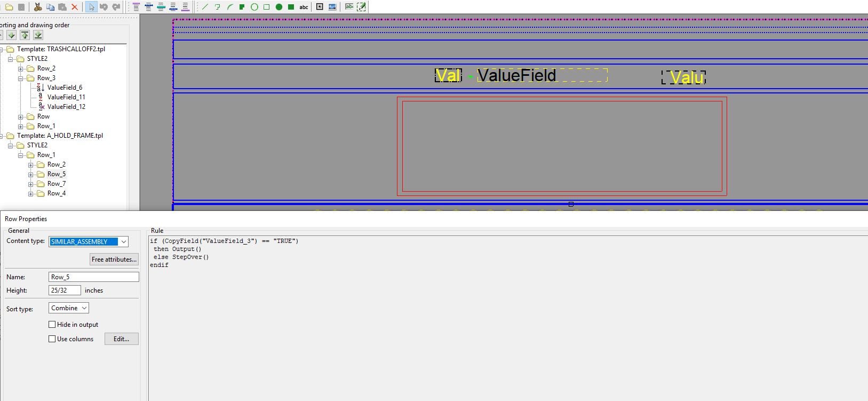Move item to bottom of drawing order
This screenshot has height=401, width=868.
pyautogui.click(x=38, y=35)
